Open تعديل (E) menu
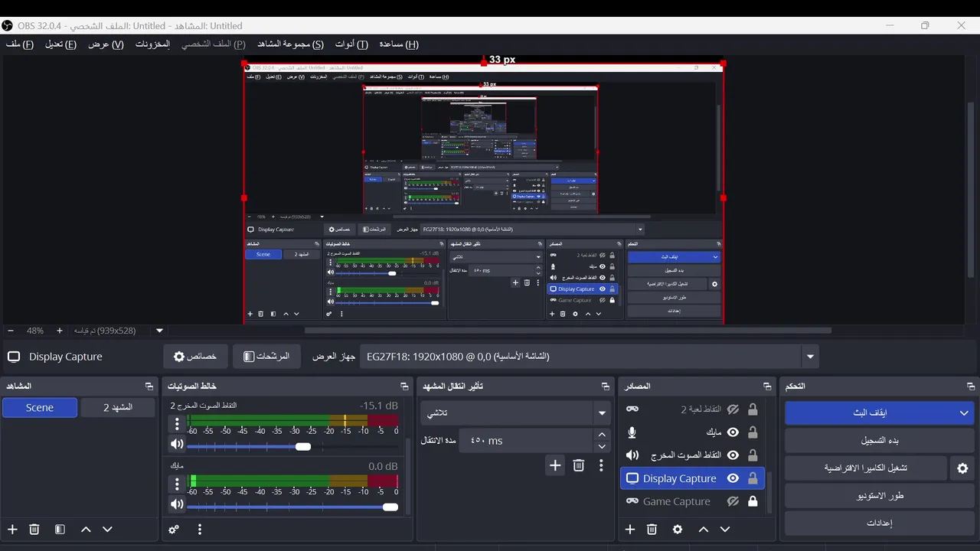This screenshot has width=980, height=551. (60, 44)
